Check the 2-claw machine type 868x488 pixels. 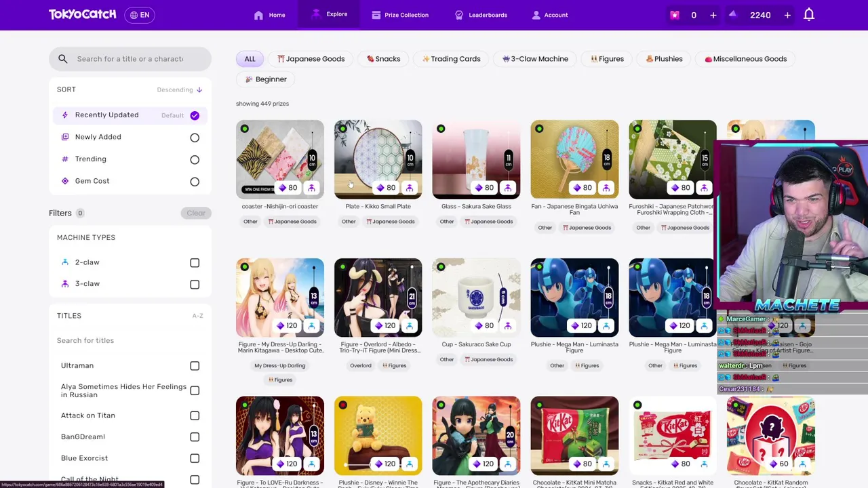(195, 263)
